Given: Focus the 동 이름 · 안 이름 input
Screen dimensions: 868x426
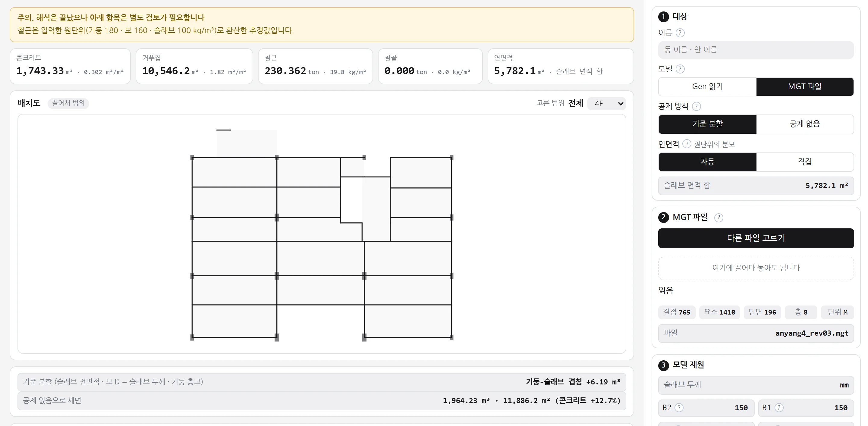Looking at the screenshot, I should pos(756,50).
